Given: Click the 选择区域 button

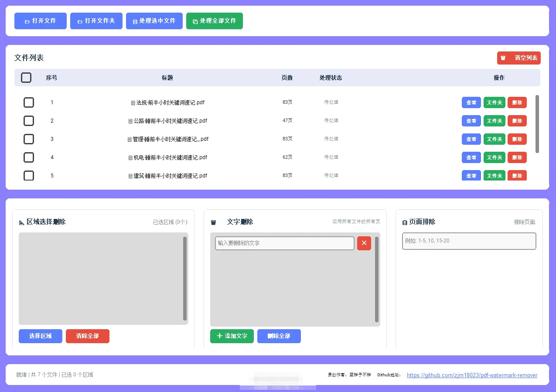Looking at the screenshot, I should tap(40, 336).
